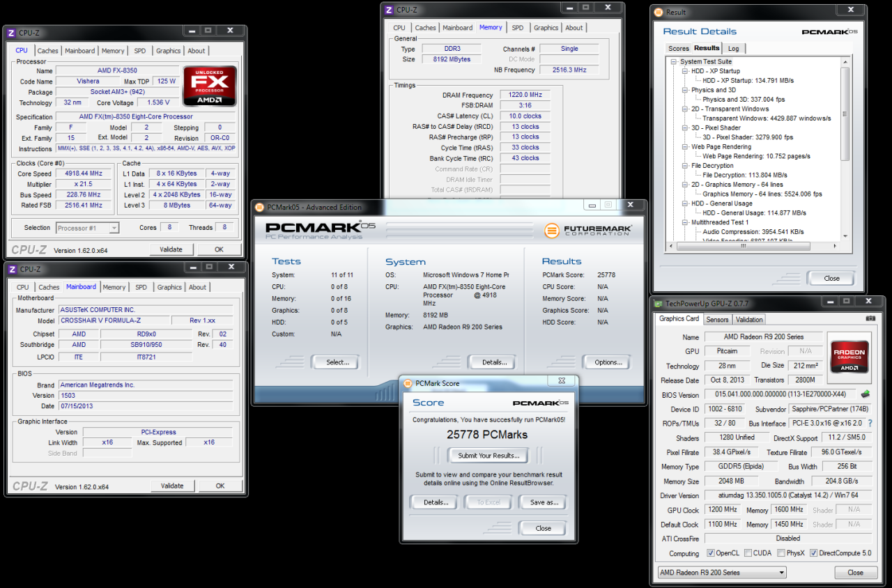Open About tab in CPU-Z processor window

pyautogui.click(x=197, y=51)
